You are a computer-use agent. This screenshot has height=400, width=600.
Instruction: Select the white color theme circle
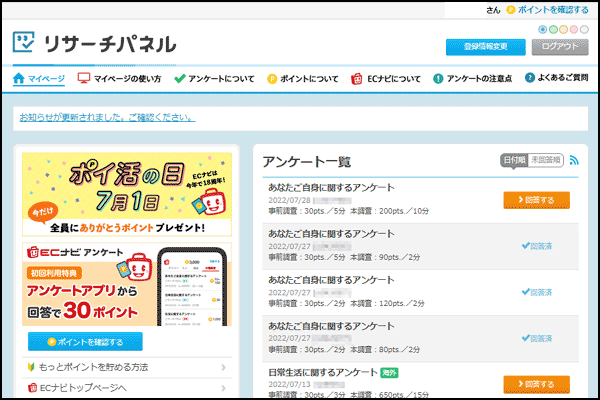click(584, 29)
